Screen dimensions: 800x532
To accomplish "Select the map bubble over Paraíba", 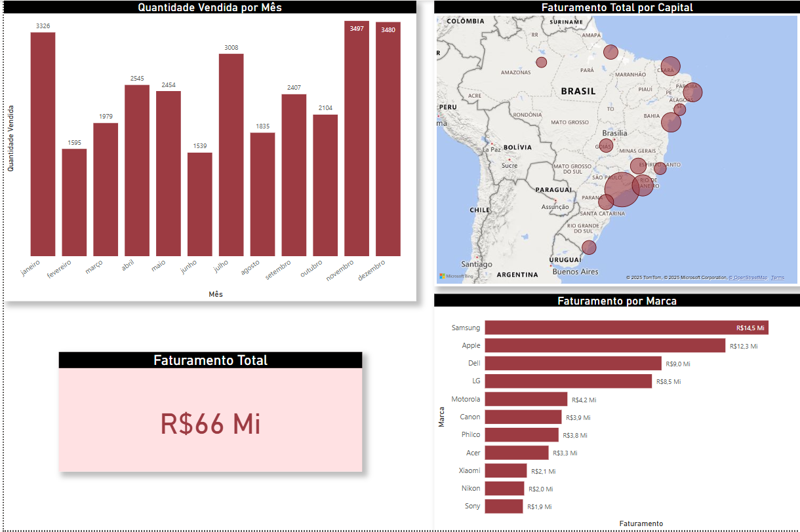I will tap(692, 92).
